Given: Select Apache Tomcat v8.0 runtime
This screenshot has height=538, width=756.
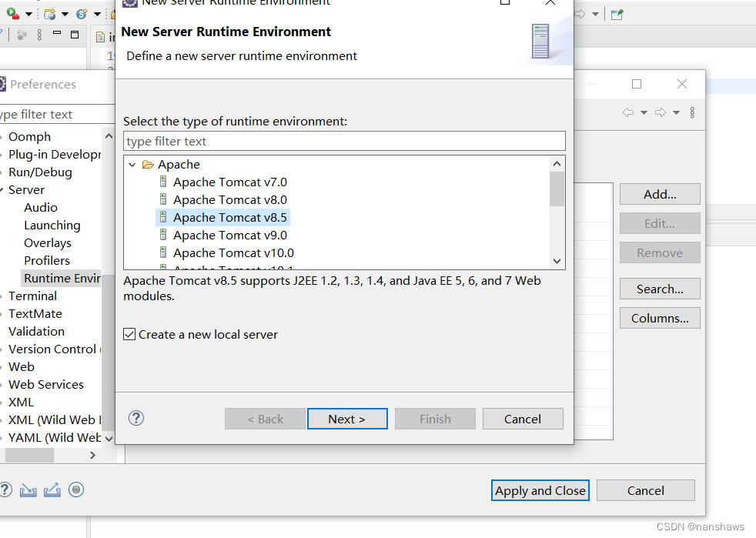Looking at the screenshot, I should [230, 200].
